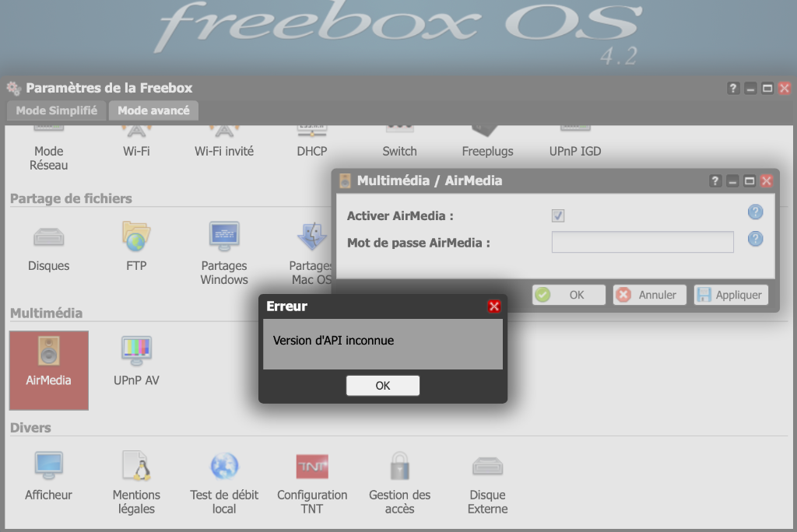
Task: Open Wi-Fi settings icon
Action: (x=136, y=142)
